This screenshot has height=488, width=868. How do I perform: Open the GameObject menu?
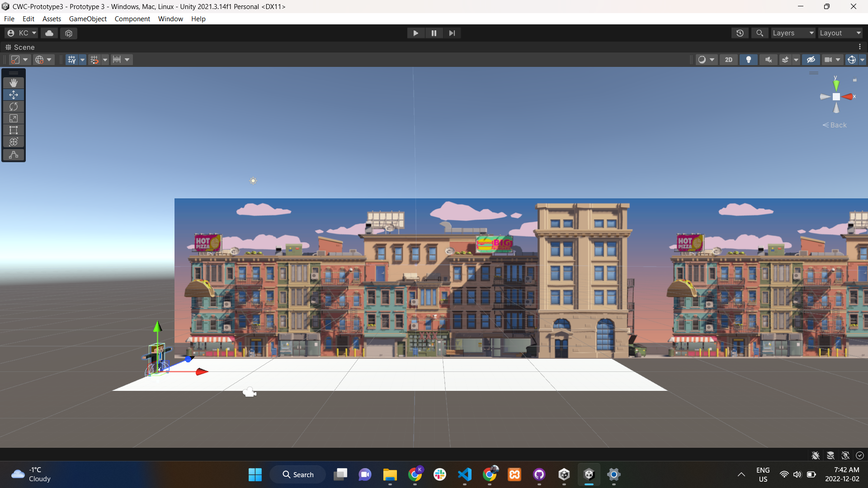(88, 19)
